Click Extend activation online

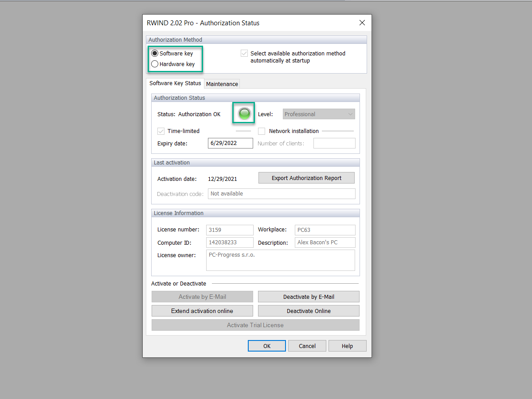202,311
